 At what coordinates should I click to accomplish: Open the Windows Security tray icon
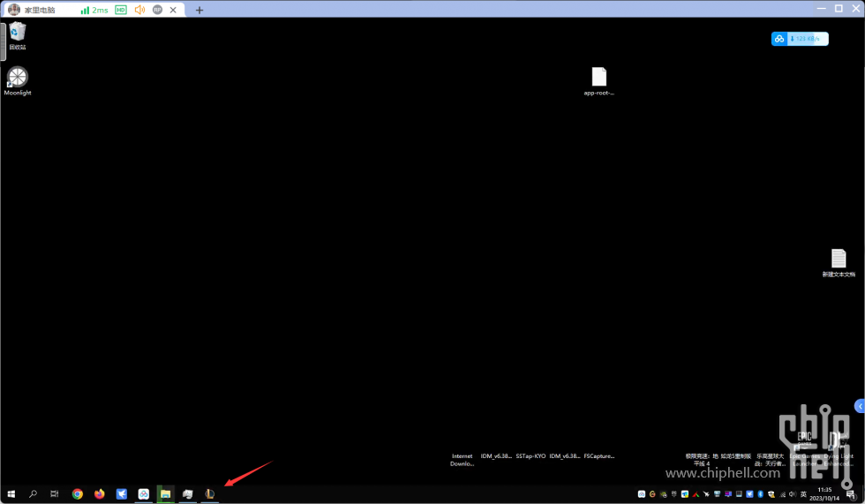771,494
